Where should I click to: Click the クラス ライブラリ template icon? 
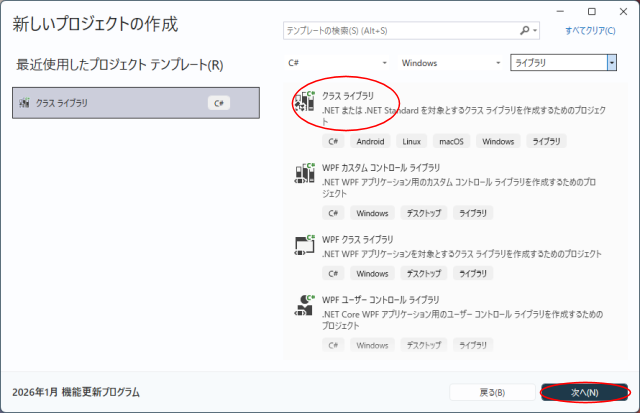tap(304, 103)
